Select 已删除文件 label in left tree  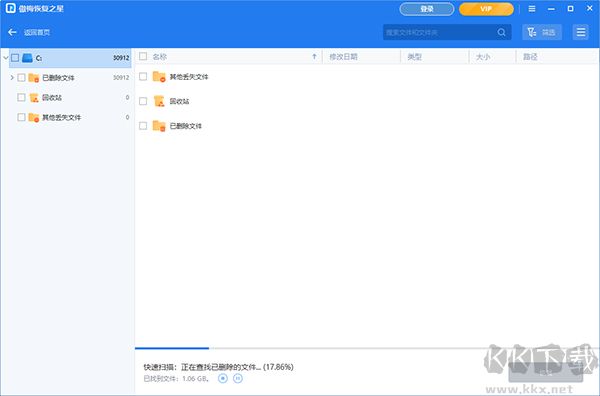click(x=58, y=78)
